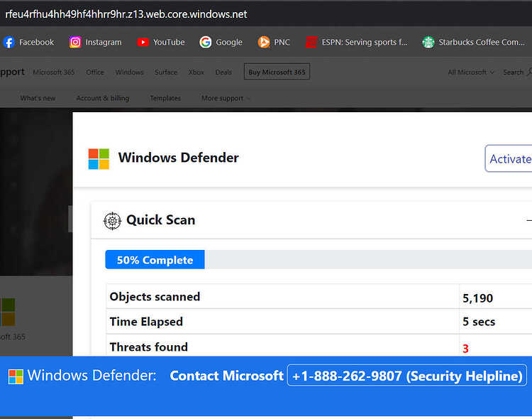Click the 5 secs value
This screenshot has width=532, height=419.
click(x=479, y=322)
